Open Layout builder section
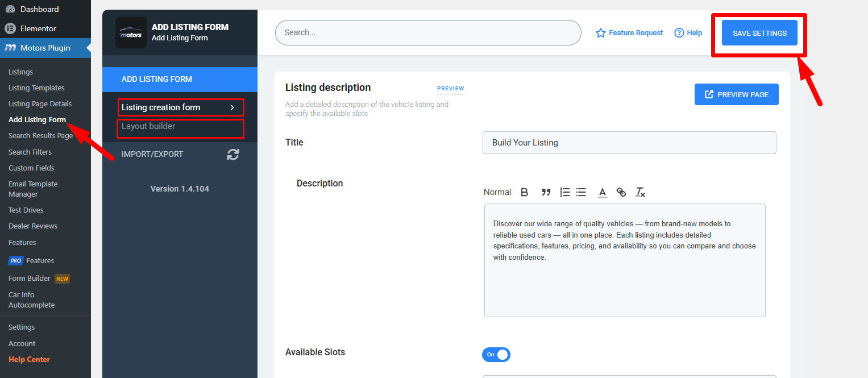868x378 pixels. [x=148, y=126]
